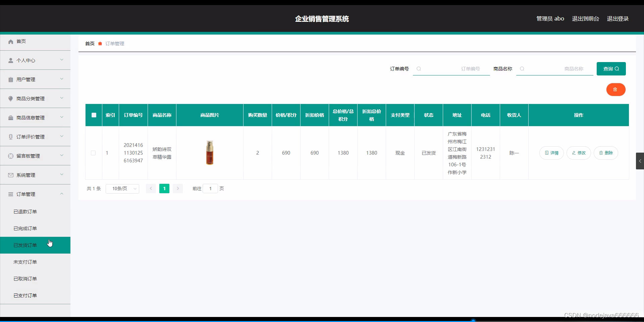This screenshot has width=644, height=322.
Task: Click the clipboard icon beside 用户管理
Action: [11, 80]
